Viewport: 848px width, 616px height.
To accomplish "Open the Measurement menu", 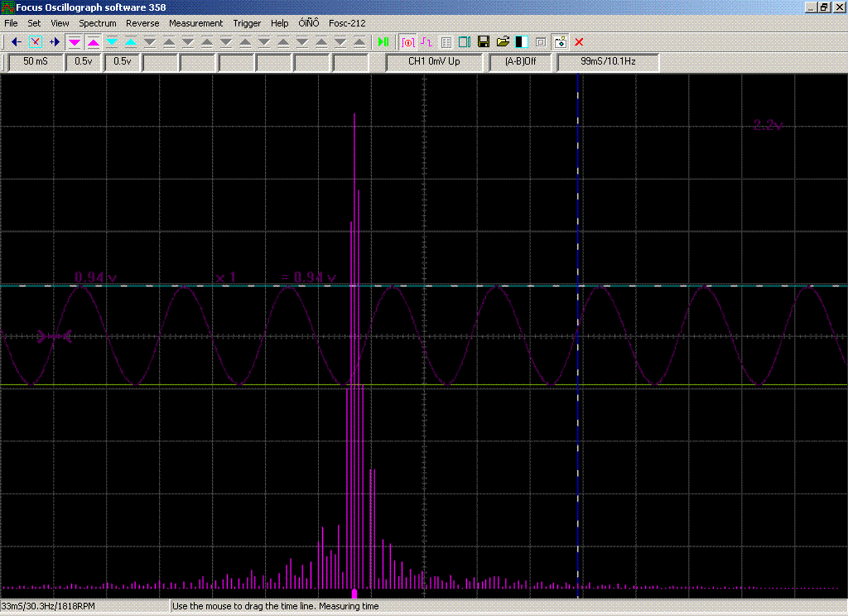I will click(195, 23).
